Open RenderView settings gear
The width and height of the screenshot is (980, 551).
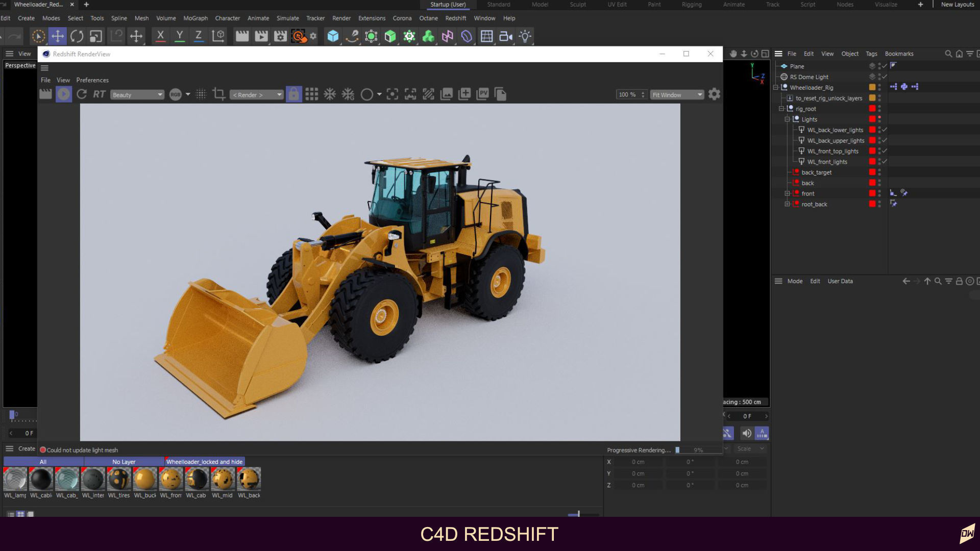point(714,94)
